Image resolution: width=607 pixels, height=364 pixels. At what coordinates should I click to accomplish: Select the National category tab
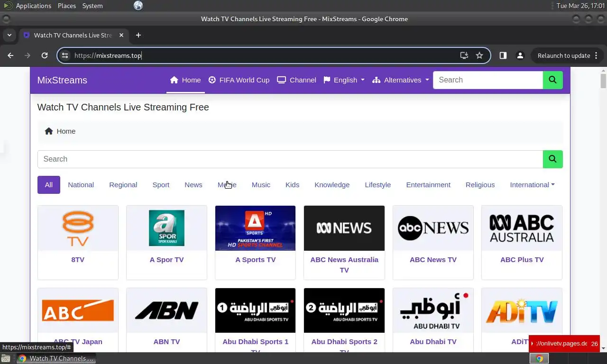pos(81,185)
